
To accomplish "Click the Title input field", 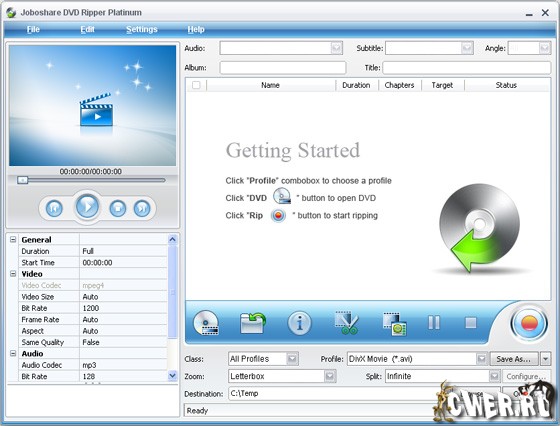I will tap(466, 67).
